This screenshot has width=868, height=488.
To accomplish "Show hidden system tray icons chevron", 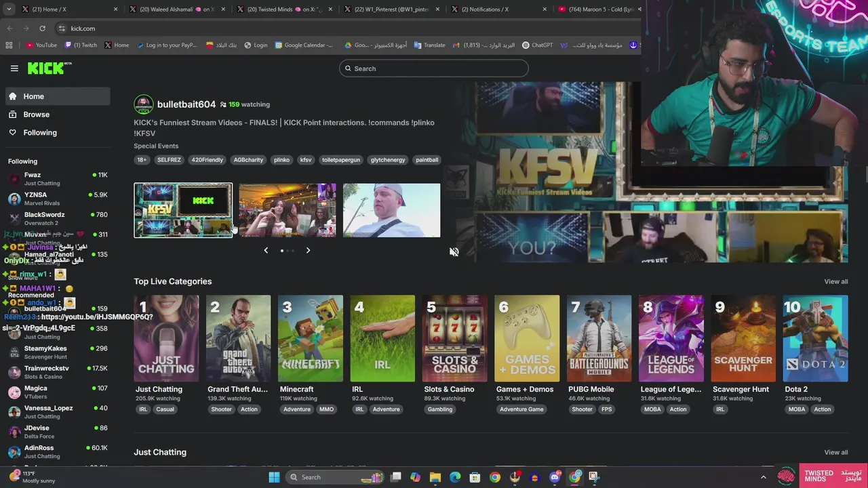I will tap(763, 477).
